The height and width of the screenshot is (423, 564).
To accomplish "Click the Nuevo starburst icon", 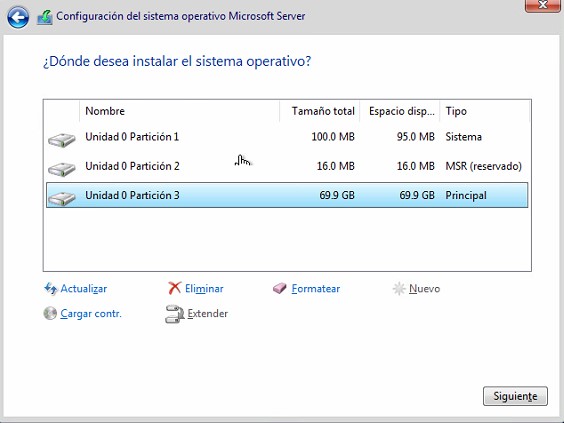I will 399,288.
